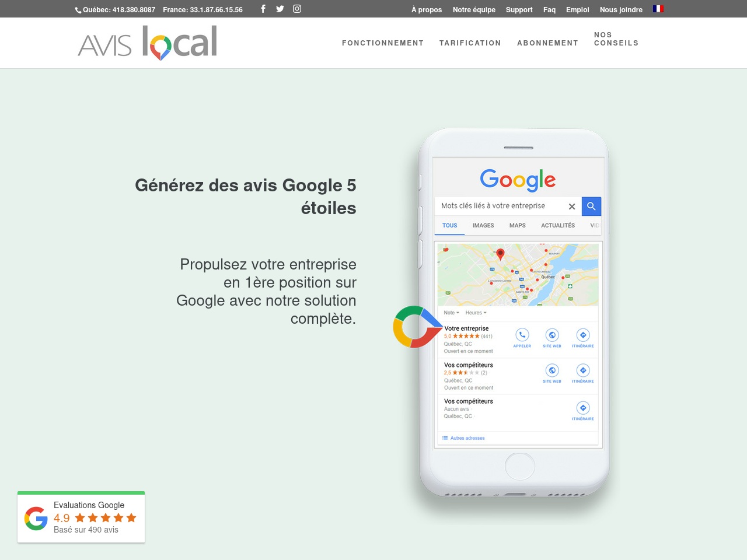Click Site web icon of first competitor
Viewport: 747px width, 560px height.
click(x=552, y=370)
